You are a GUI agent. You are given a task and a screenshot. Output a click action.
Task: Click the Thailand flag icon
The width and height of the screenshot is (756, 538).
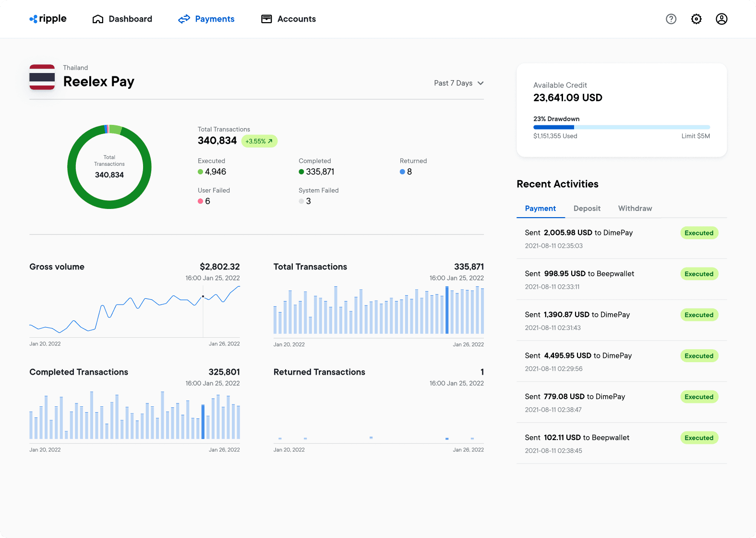[42, 77]
